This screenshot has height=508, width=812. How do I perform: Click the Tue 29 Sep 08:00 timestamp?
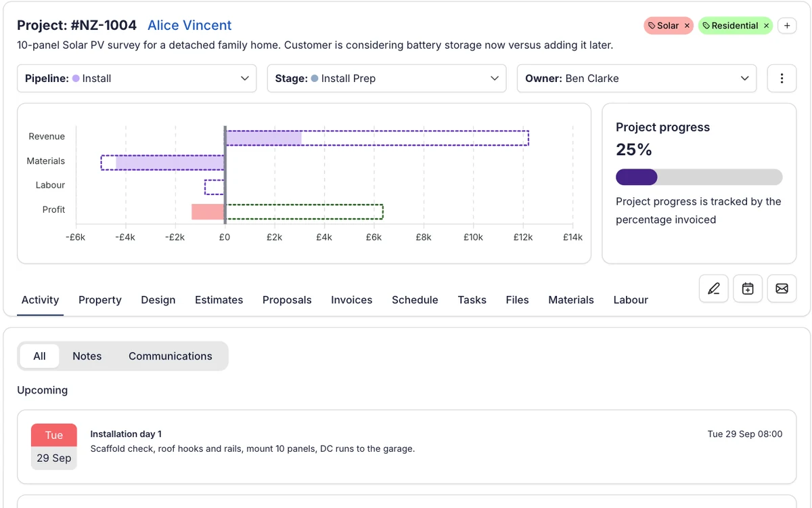coord(745,434)
